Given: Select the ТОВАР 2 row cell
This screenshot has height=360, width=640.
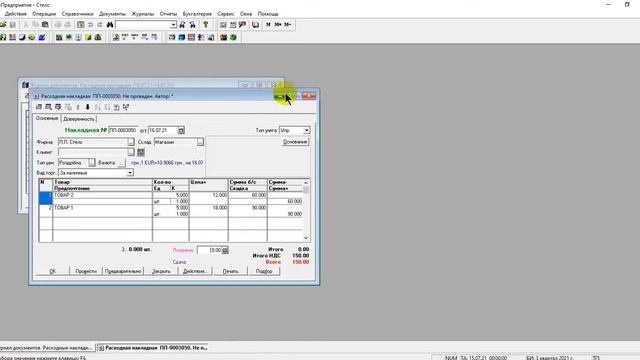Looking at the screenshot, I should pyautogui.click(x=102, y=196).
